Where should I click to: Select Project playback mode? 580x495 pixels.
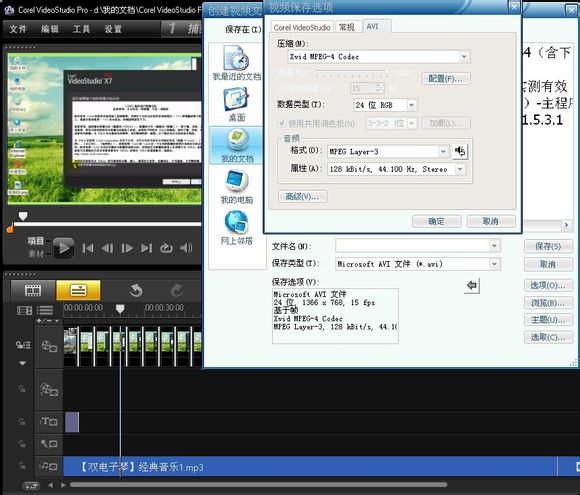tap(36, 241)
